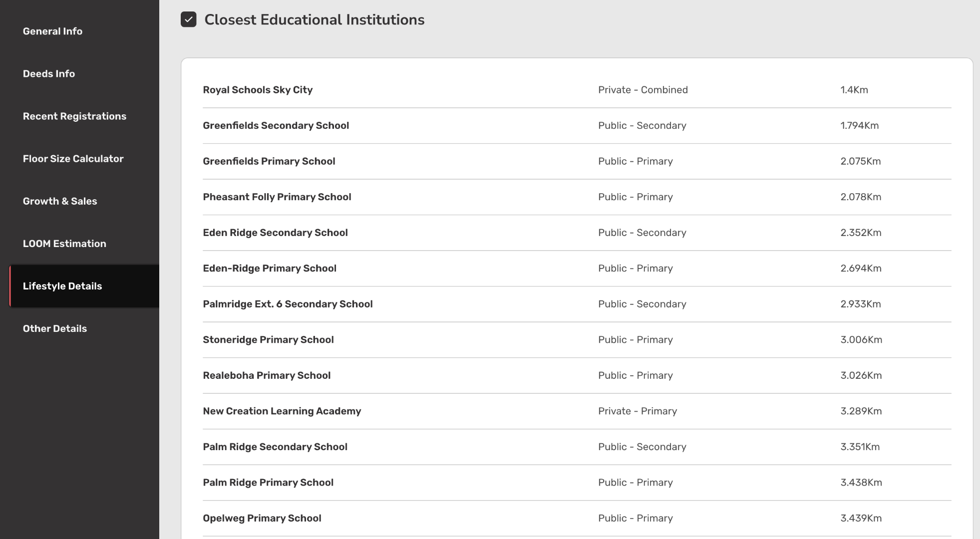Go to Recent Registrations
Image resolution: width=980 pixels, height=539 pixels.
(74, 116)
